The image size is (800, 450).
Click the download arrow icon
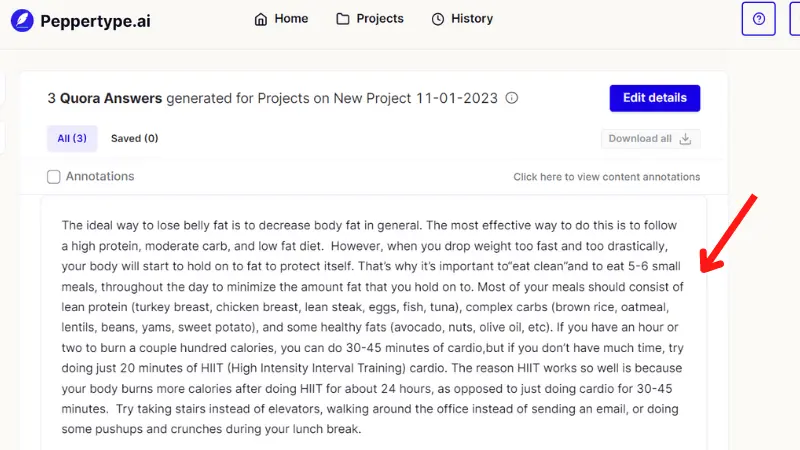[686, 139]
